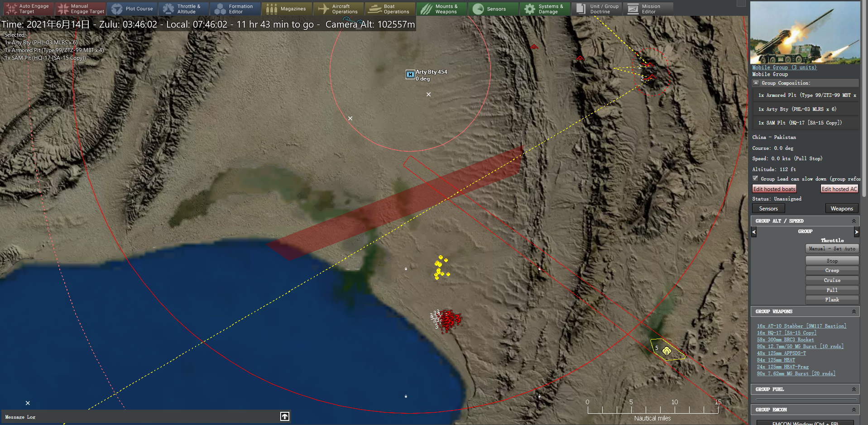
Task: Open 84x 125mm HEAT weapon link
Action: point(776,360)
